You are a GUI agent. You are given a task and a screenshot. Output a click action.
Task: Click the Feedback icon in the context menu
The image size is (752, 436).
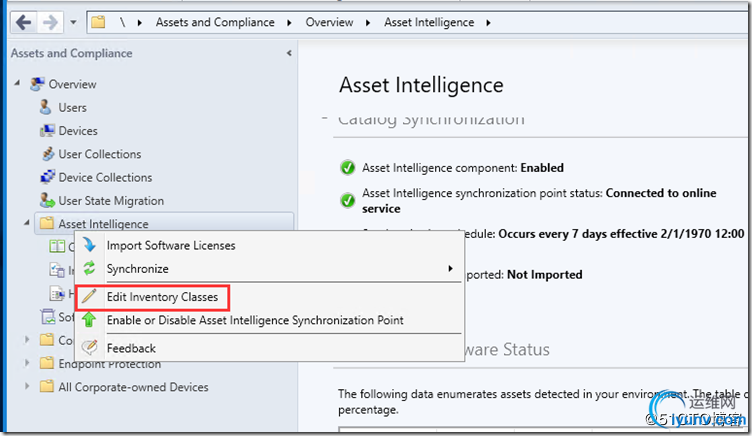click(90, 348)
